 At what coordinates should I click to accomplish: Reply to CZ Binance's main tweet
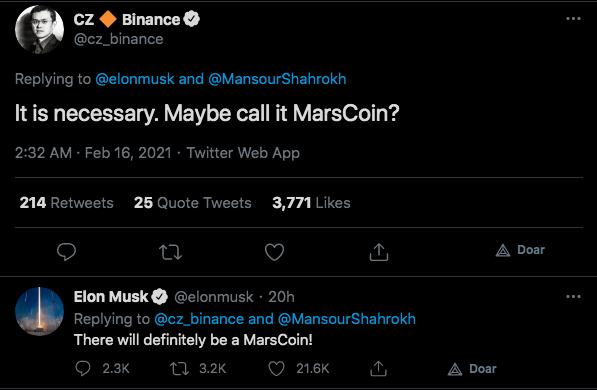[66, 252]
